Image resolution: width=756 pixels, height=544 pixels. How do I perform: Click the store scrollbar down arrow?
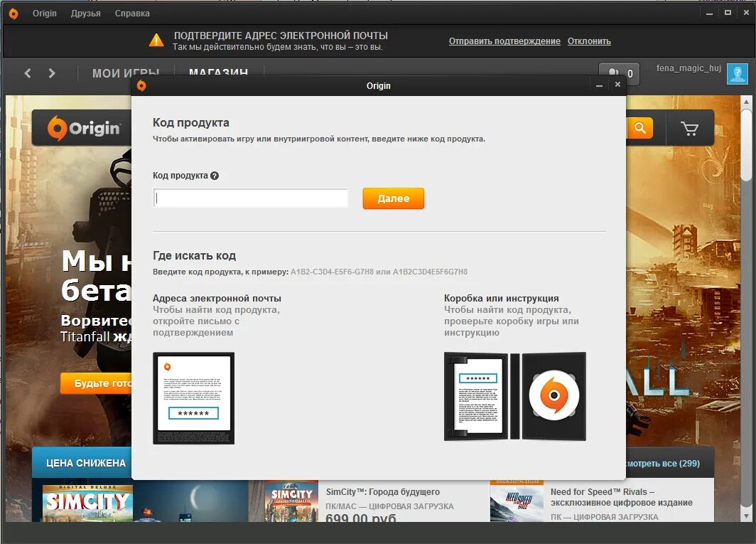click(746, 516)
